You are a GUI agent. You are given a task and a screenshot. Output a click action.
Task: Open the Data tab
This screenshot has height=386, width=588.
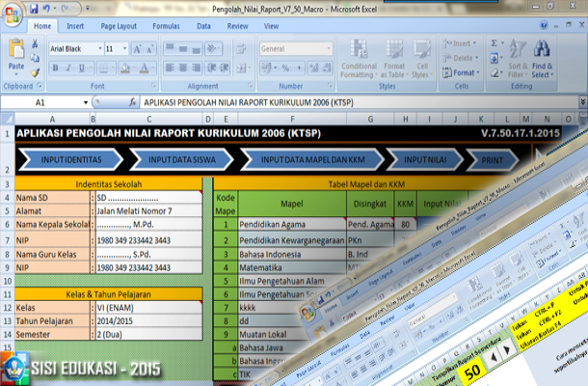[x=203, y=26]
